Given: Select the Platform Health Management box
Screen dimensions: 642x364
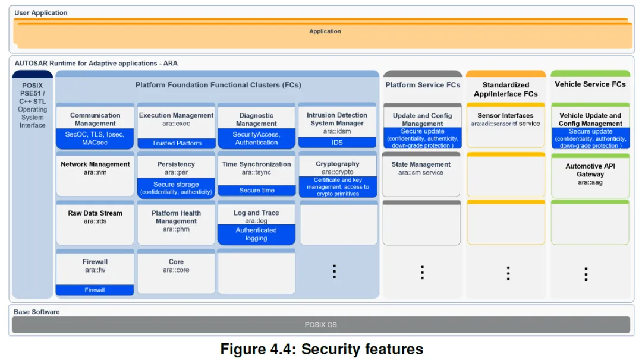Looking at the screenshot, I should pyautogui.click(x=176, y=223).
